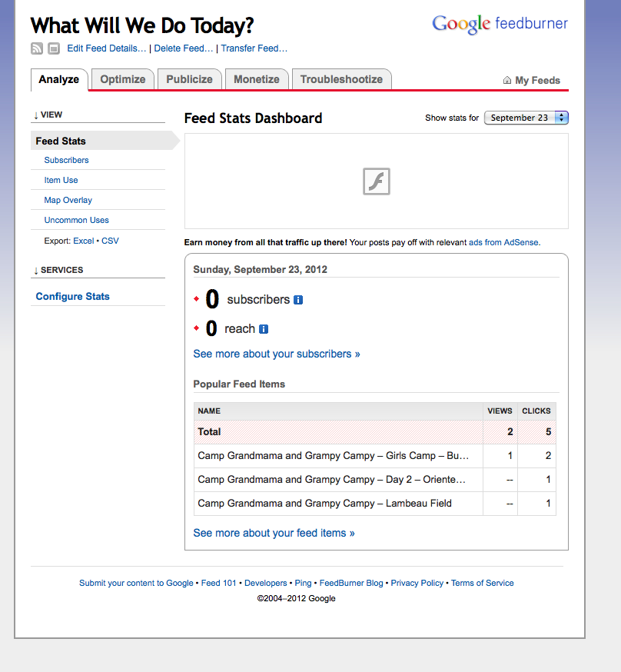Open Privacy Policy footer link
621x672 pixels.
(x=417, y=584)
